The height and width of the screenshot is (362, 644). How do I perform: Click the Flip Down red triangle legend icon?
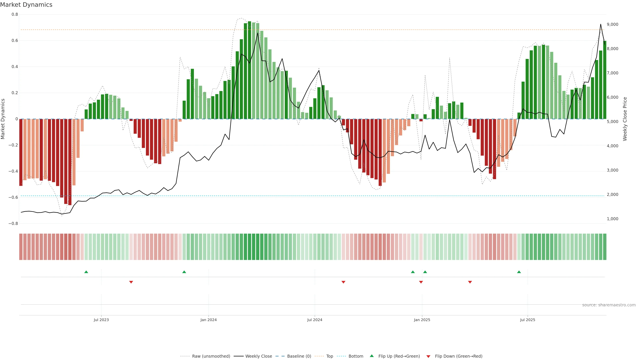tap(428, 356)
